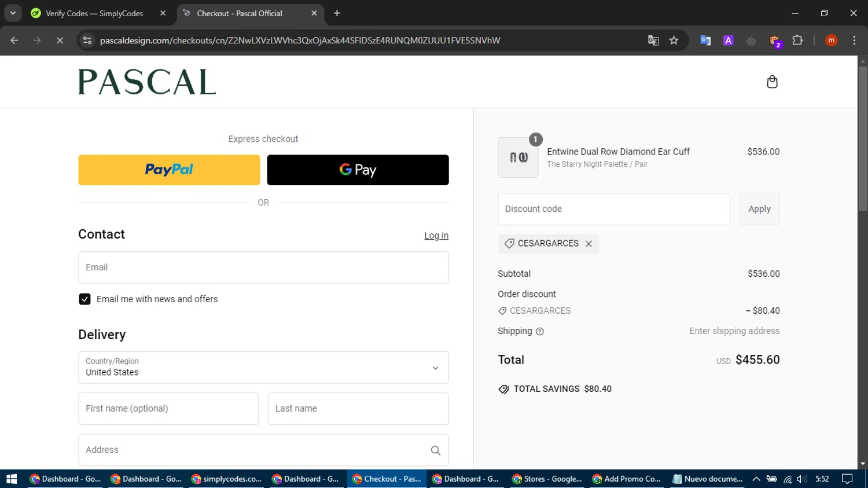Open the network Wi-Fi tray icon
Viewport: 868px width, 488px height.
pyautogui.click(x=788, y=479)
